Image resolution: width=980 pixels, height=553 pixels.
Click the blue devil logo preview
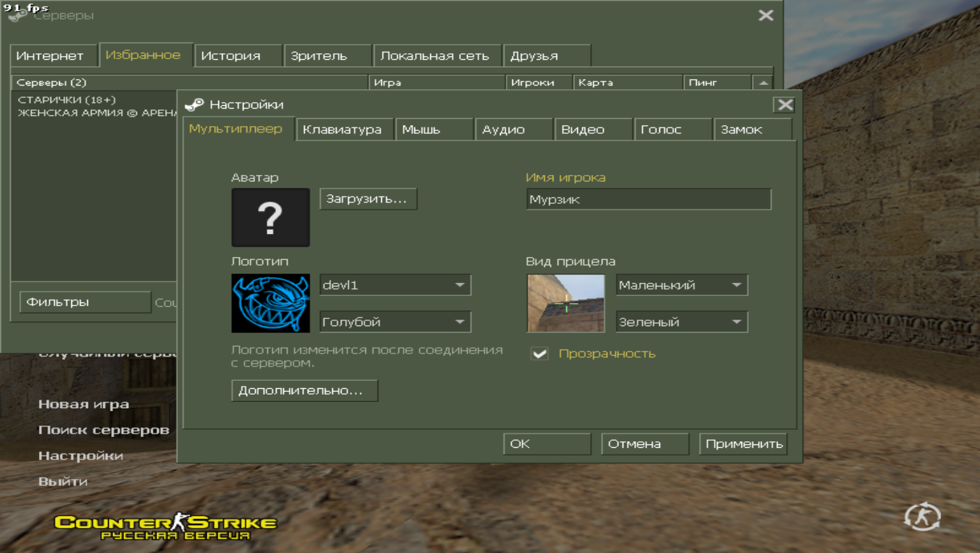pyautogui.click(x=270, y=303)
